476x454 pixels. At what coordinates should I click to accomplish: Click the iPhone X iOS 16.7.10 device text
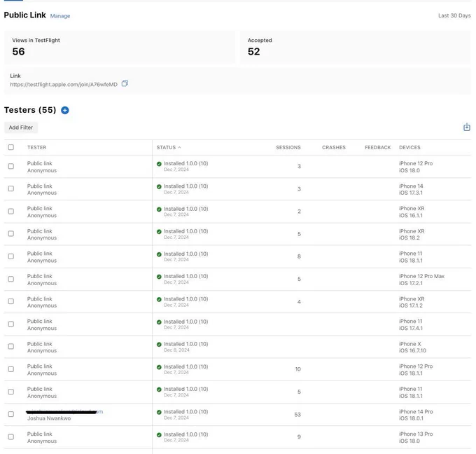[412, 348]
